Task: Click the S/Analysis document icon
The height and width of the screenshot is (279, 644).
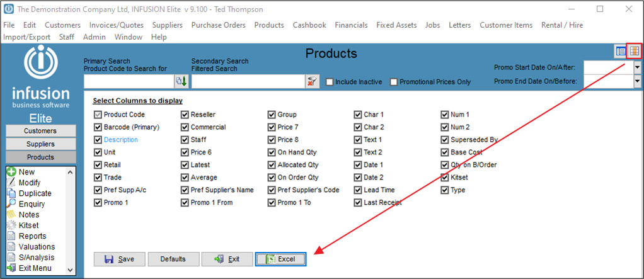Action: click(x=11, y=257)
